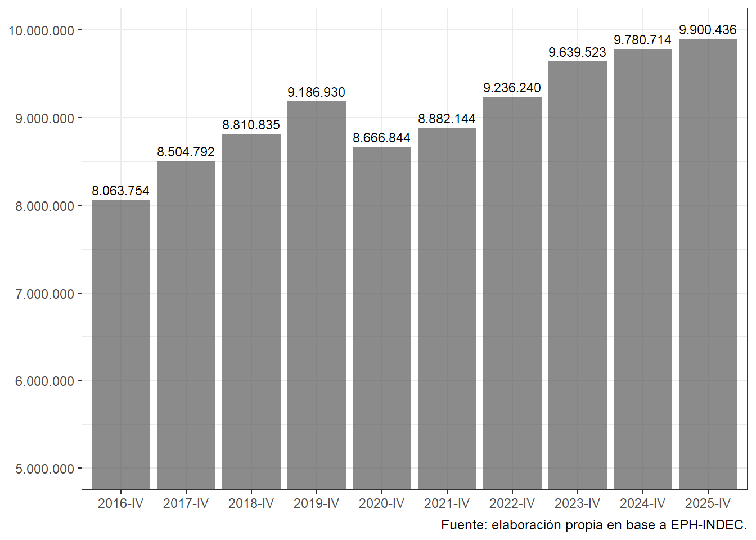Click the 9.900.436 data label
The image size is (756, 540).
708,30
